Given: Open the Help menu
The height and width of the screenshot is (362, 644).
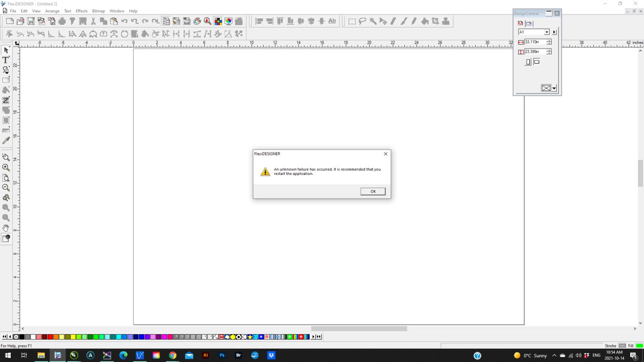Looking at the screenshot, I should pos(133,11).
